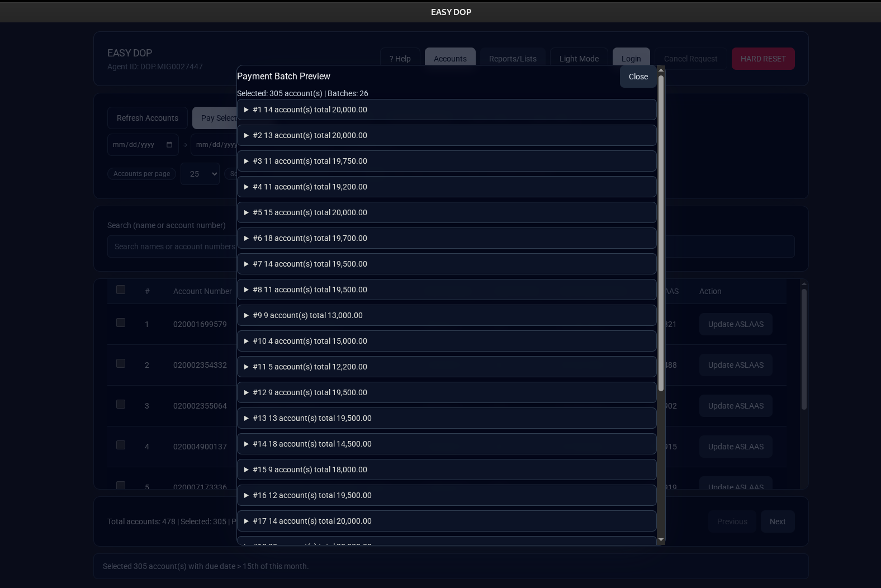The height and width of the screenshot is (588, 881).
Task: Switch to Light Mode
Action: point(579,59)
